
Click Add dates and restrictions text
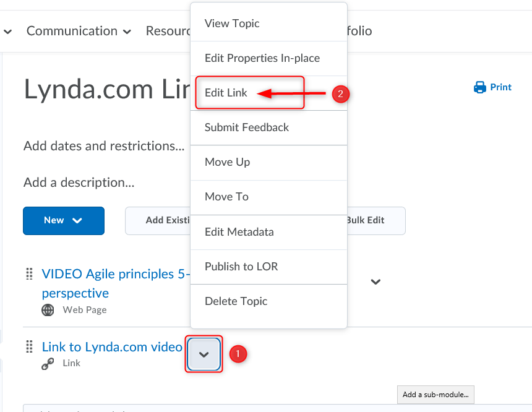point(104,147)
